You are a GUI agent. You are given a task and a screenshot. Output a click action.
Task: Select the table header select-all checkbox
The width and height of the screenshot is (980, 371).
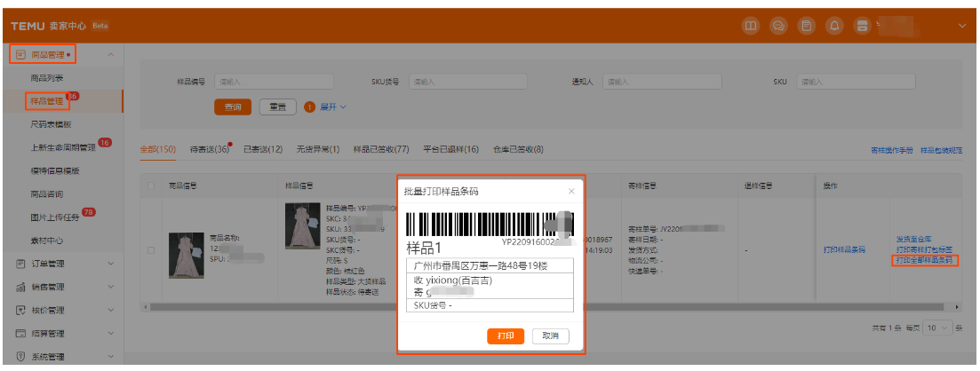click(x=151, y=185)
